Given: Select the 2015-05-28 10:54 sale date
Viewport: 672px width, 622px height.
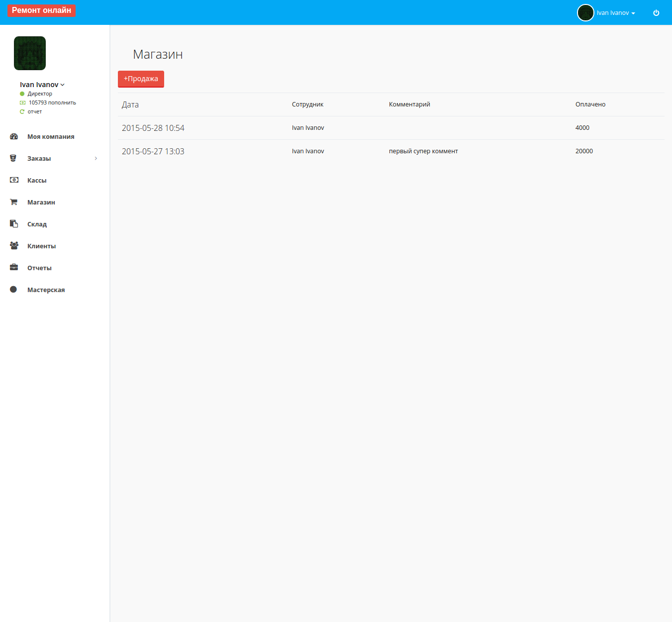Looking at the screenshot, I should [153, 128].
